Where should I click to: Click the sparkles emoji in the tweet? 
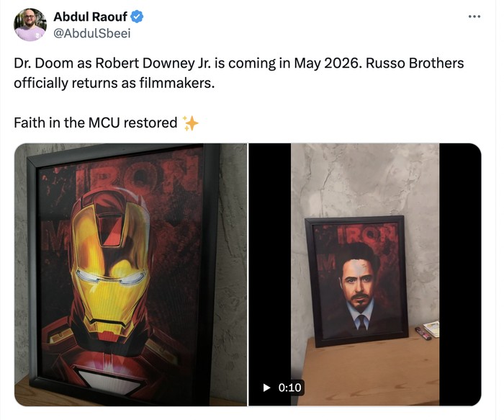pyautogui.click(x=190, y=122)
